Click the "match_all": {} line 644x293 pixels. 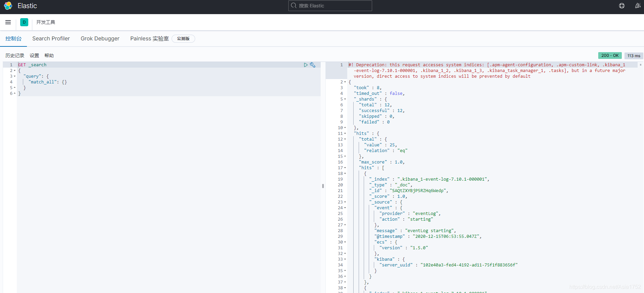tap(48, 82)
